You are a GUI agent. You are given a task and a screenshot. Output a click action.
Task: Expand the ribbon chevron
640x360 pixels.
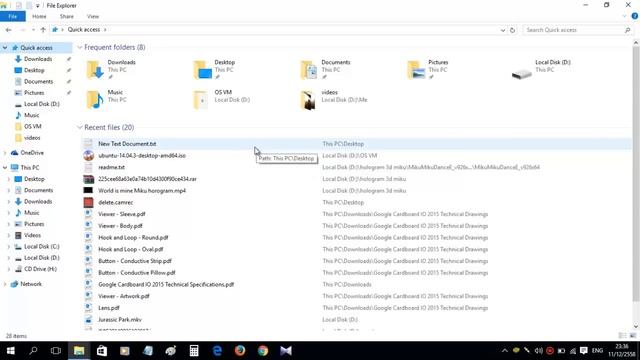pos(624,16)
